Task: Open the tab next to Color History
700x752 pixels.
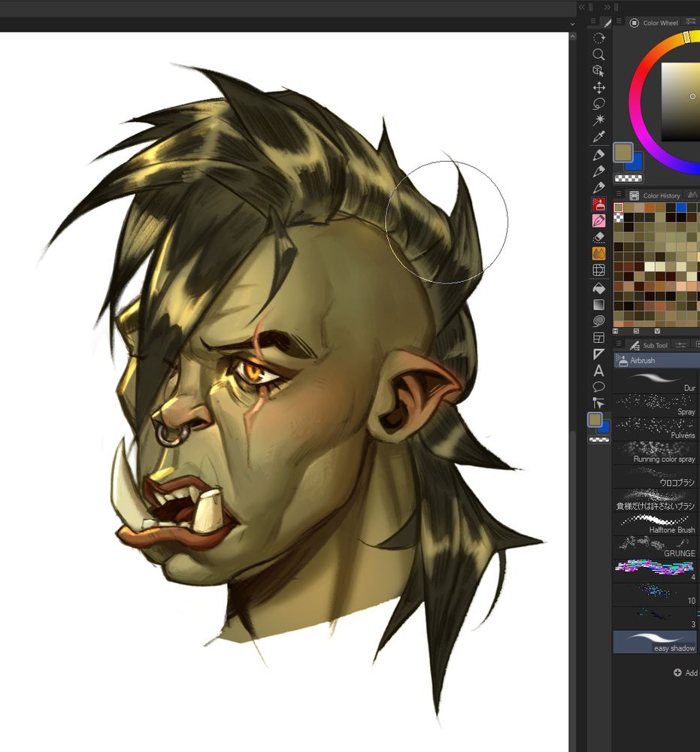Action: pos(692,195)
